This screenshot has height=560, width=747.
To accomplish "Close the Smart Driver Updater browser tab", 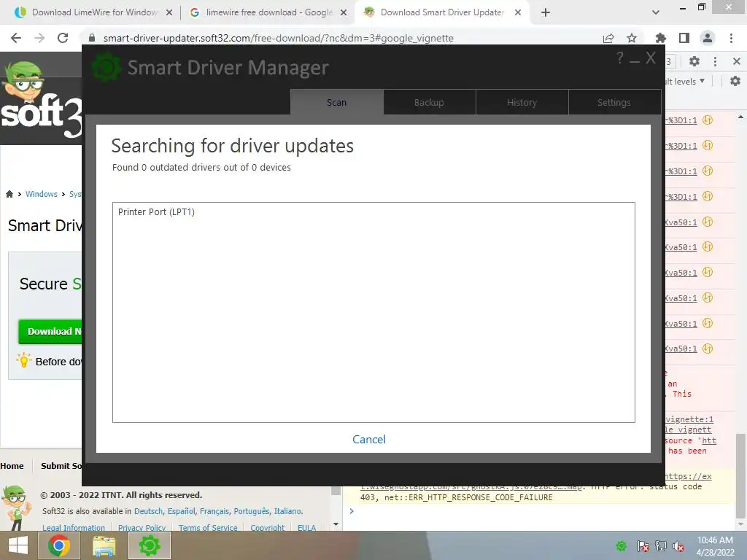I will 518,13.
